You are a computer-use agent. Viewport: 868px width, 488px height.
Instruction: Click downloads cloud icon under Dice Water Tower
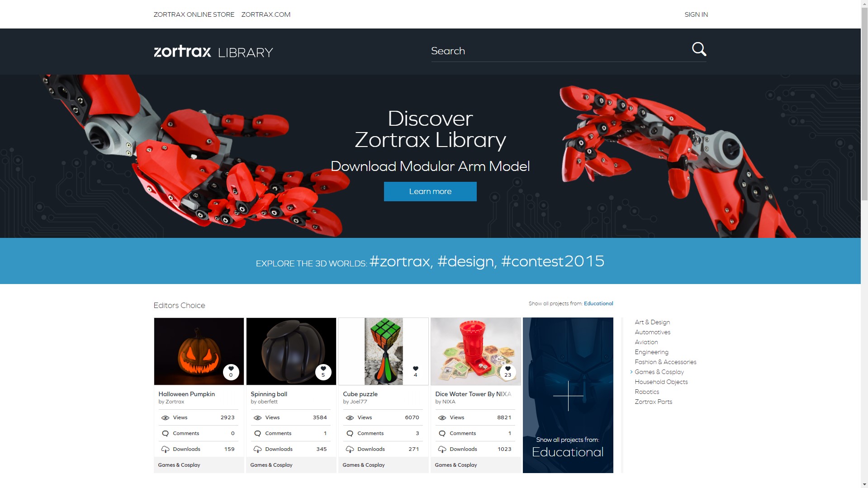click(442, 449)
